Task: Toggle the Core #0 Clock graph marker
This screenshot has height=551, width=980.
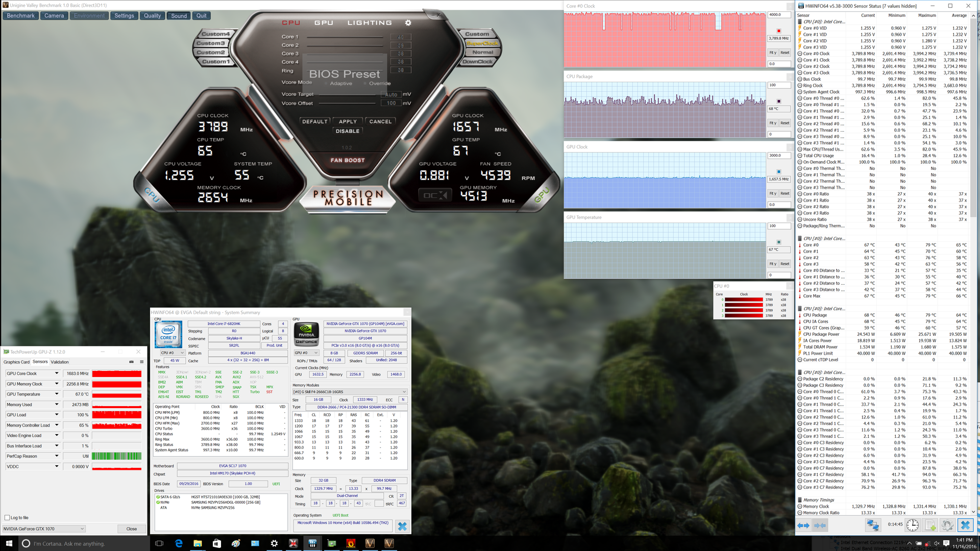Action: click(778, 31)
